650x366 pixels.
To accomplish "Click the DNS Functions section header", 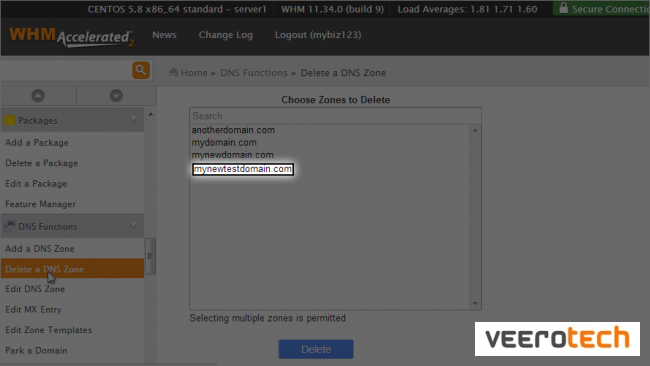I will 73,226.
